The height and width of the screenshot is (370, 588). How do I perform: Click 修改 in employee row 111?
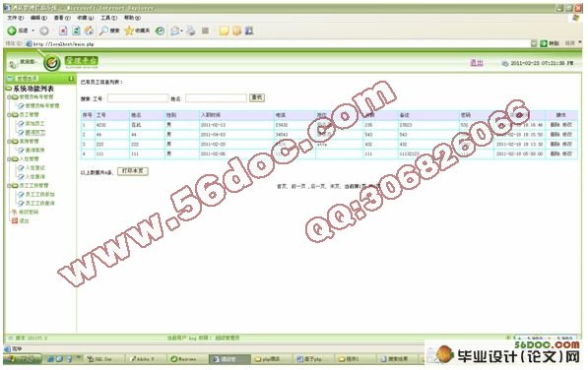tap(566, 154)
